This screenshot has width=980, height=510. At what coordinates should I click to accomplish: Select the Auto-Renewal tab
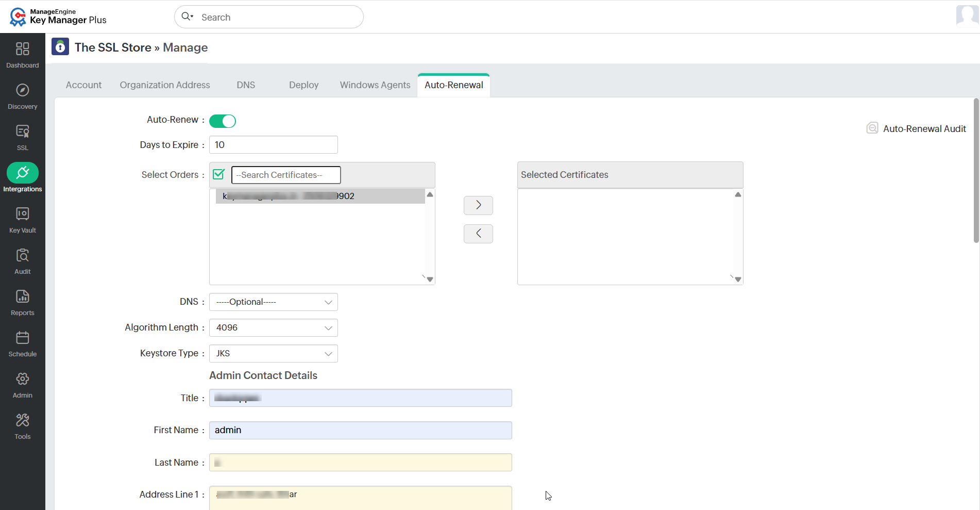point(454,85)
